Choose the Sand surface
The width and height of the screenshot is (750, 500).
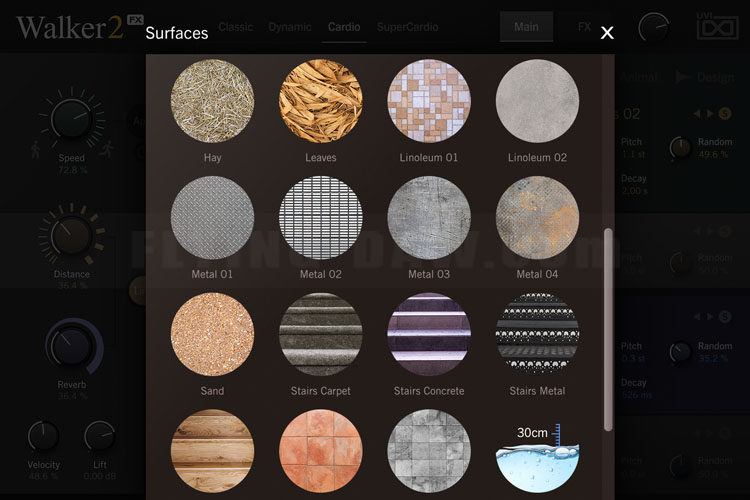point(212,334)
